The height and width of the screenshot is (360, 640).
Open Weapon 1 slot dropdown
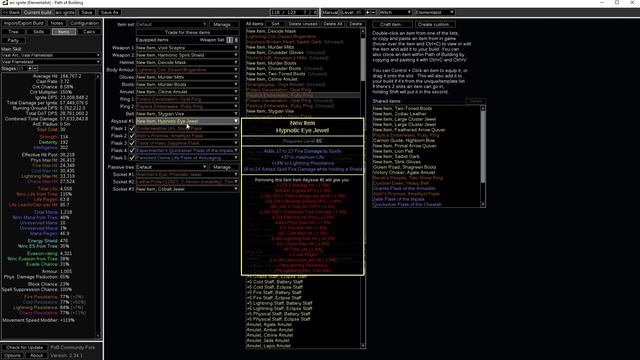click(187, 48)
